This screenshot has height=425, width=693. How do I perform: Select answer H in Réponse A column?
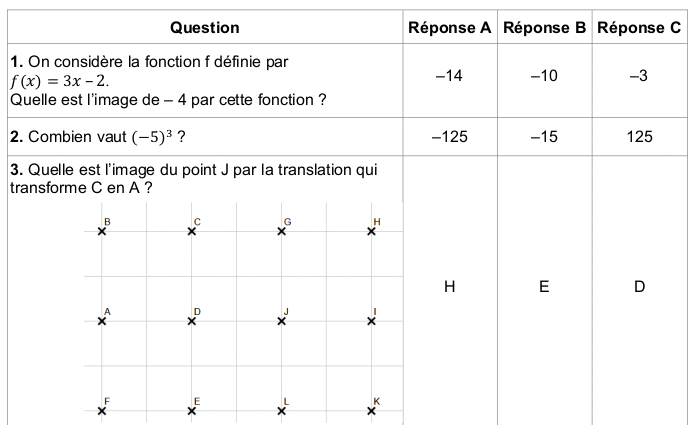click(449, 287)
